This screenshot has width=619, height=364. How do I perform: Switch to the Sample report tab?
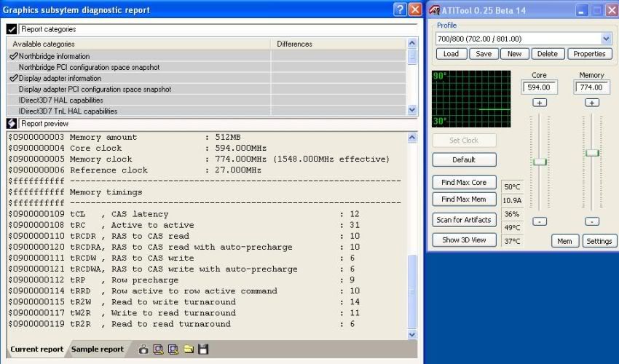click(98, 349)
